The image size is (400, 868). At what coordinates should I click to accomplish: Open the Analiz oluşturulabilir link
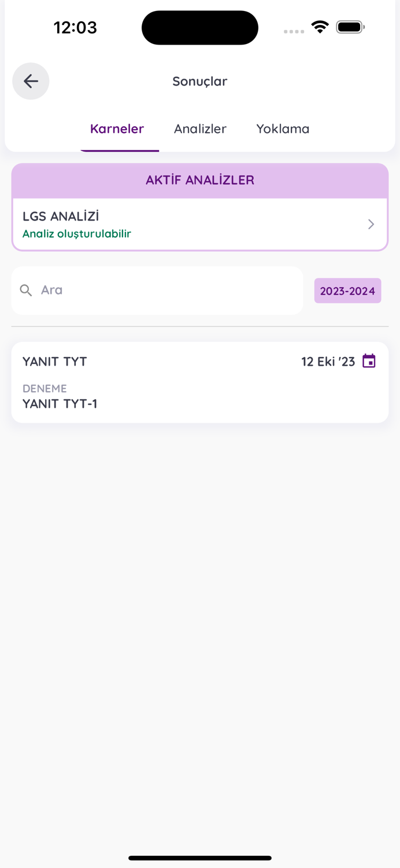[77, 234]
